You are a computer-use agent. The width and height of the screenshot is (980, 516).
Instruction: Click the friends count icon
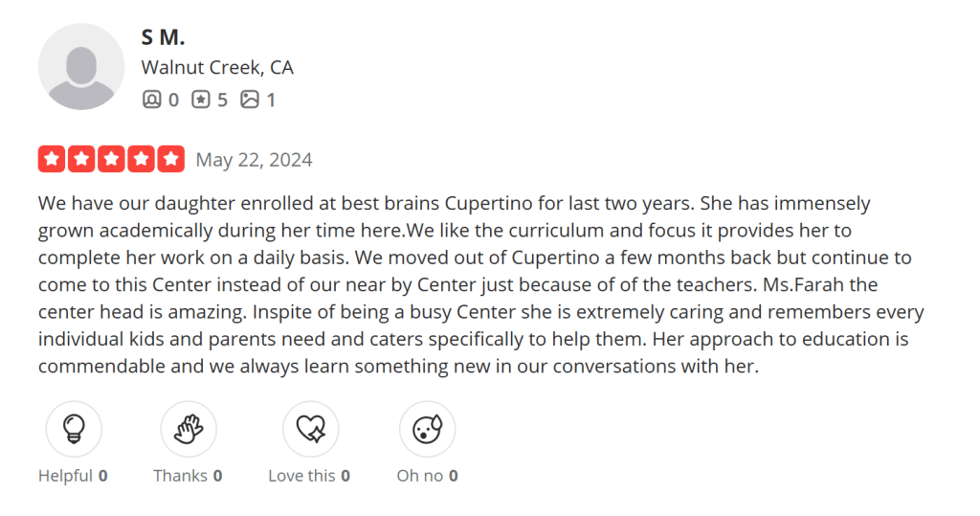tap(151, 99)
